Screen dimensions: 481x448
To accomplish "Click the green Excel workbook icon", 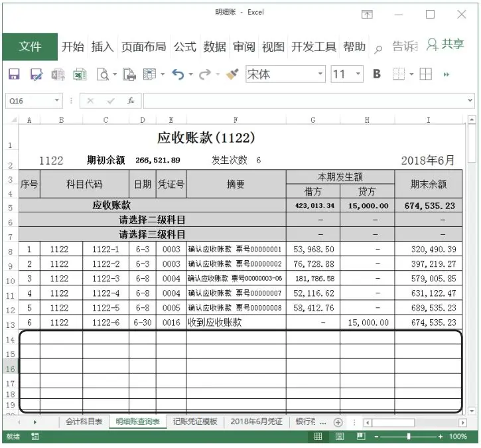I will pyautogui.click(x=80, y=74).
